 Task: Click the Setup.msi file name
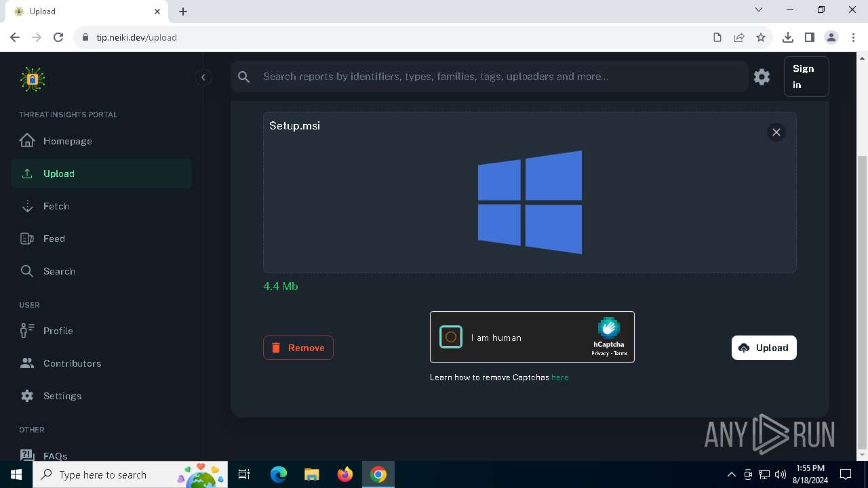pyautogui.click(x=294, y=125)
